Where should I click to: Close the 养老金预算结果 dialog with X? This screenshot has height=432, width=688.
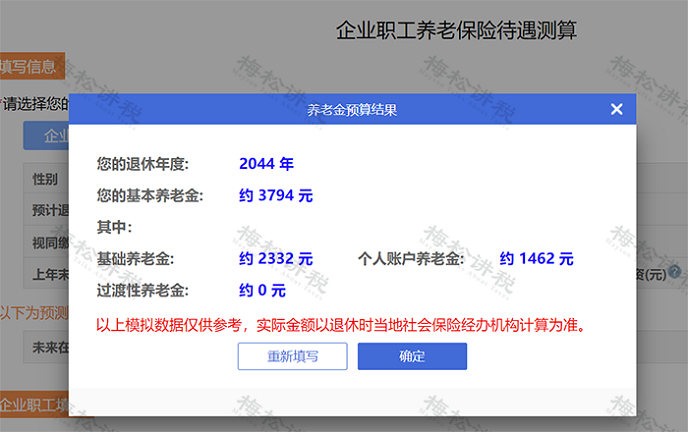point(616,110)
